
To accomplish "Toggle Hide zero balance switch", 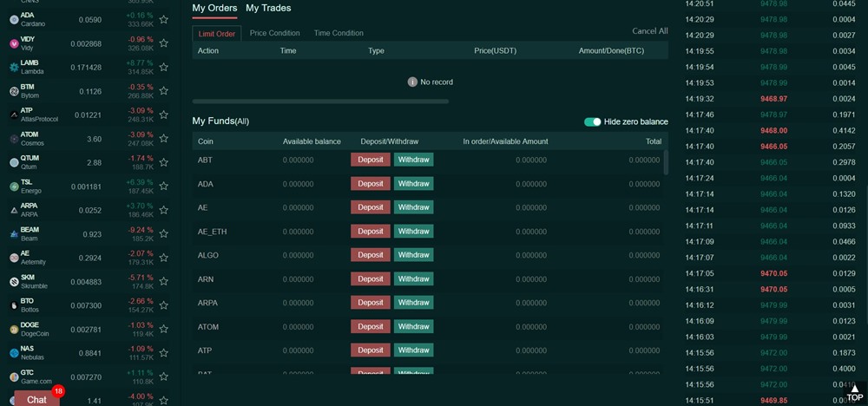I will click(593, 122).
